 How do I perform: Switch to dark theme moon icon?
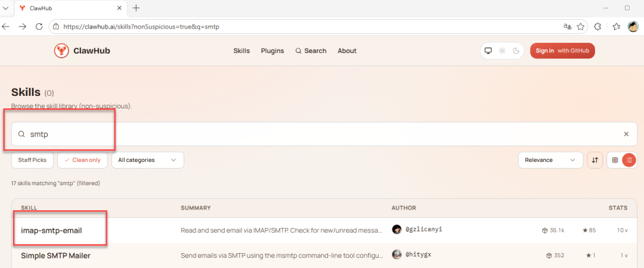click(x=516, y=51)
